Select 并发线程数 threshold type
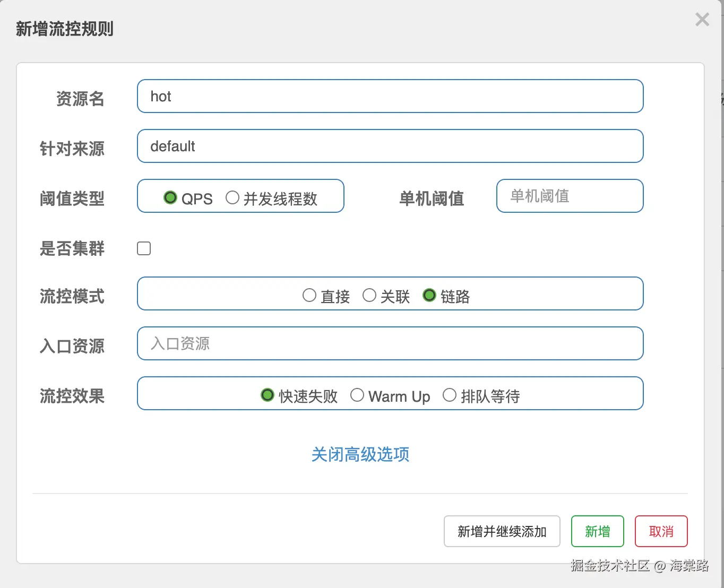 [x=232, y=198]
